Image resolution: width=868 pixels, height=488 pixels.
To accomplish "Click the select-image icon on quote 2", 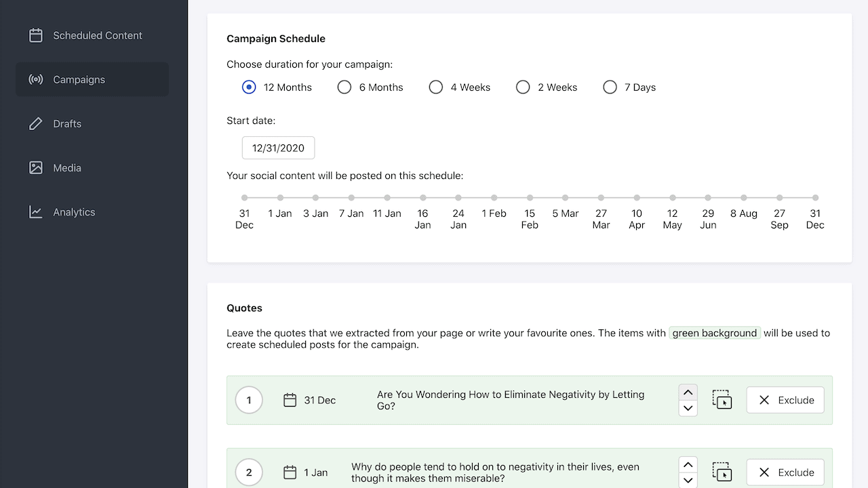I will tap(722, 472).
